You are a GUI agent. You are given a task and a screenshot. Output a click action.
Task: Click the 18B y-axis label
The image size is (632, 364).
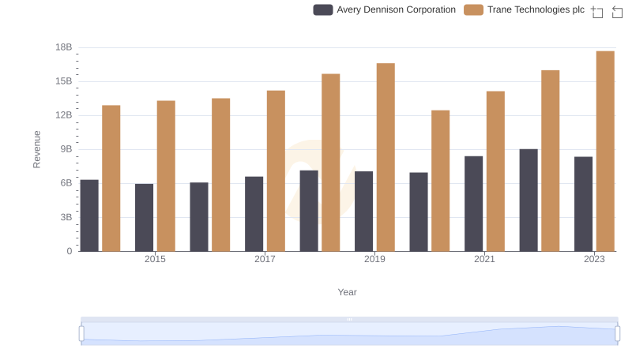point(63,47)
